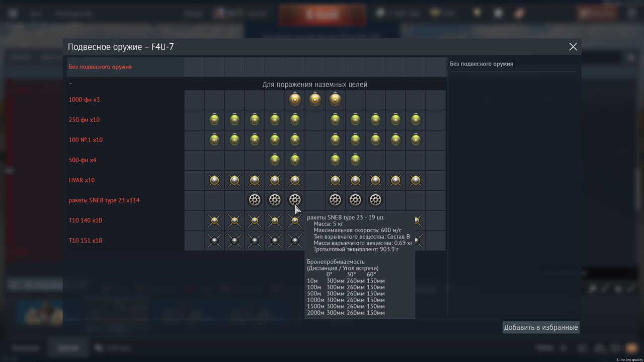Close the 'Подвесное оружие – F4U-7' dialog
Screen dimensions: 644x362
573,47
